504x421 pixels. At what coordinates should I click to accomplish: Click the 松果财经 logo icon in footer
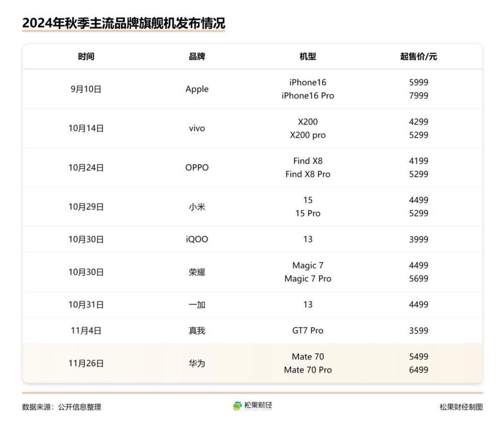(238, 406)
